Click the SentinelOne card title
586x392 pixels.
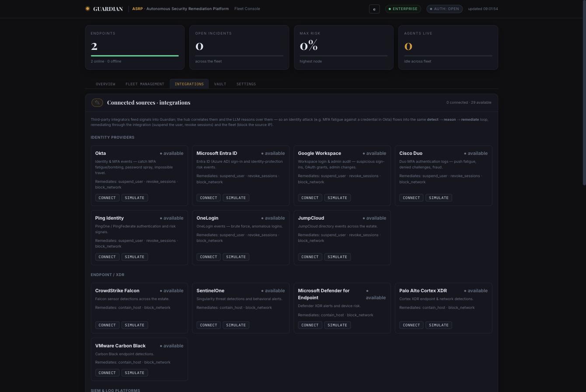210,290
